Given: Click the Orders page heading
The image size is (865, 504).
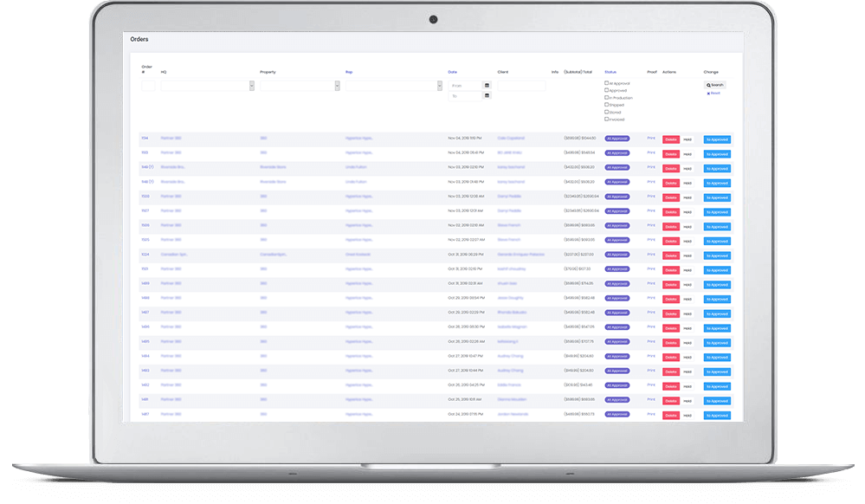Looking at the screenshot, I should 139,39.
